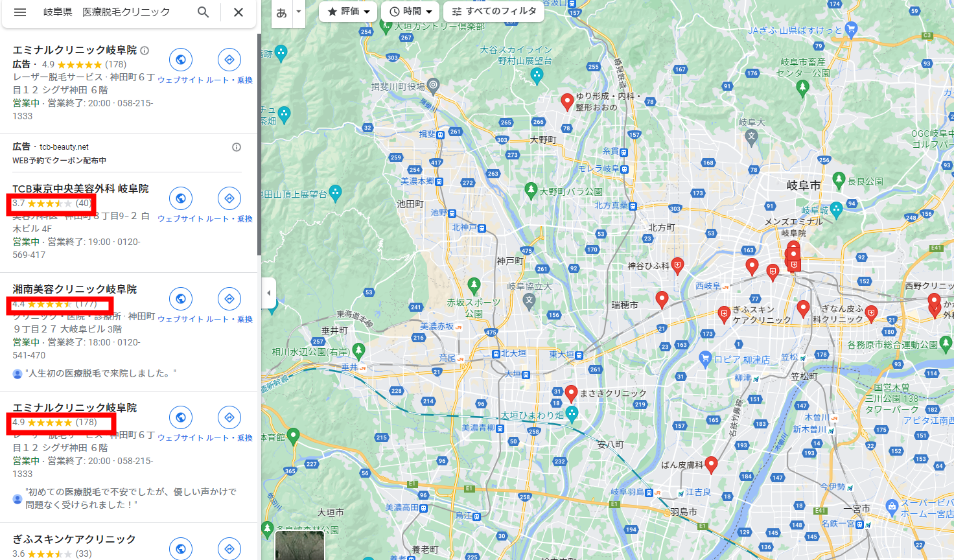Image resolution: width=954 pixels, height=560 pixels.
Task: Click the 岐阜市畜産センター公園 marker
Action: pyautogui.click(x=802, y=88)
